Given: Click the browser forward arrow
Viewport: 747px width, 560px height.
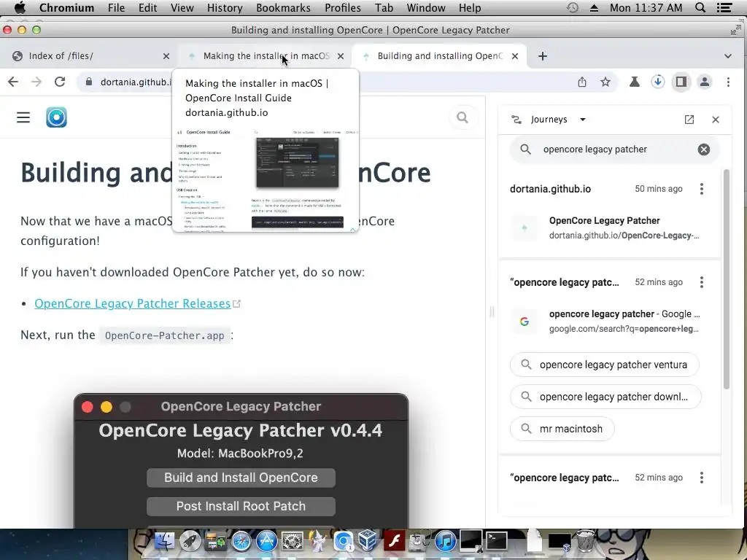Looking at the screenshot, I should [x=36, y=82].
